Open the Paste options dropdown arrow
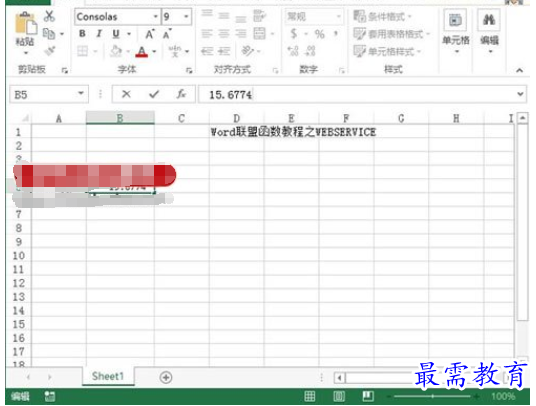 [26, 53]
